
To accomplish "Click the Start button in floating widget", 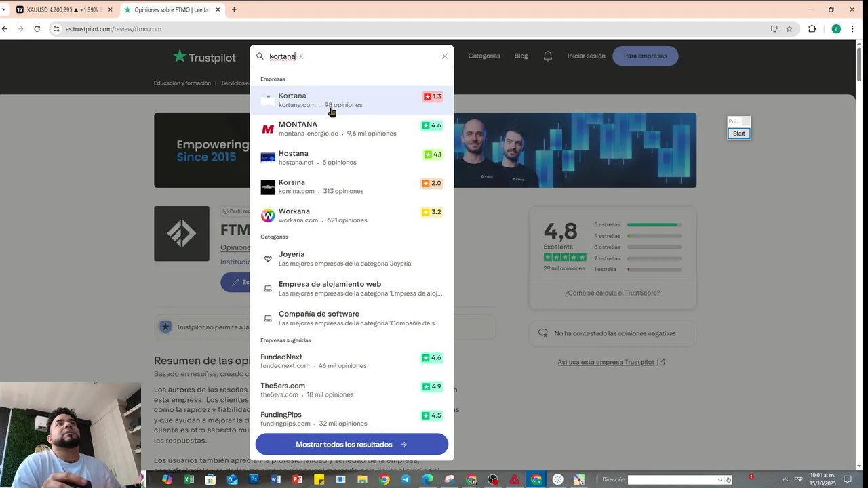I will 739,134.
